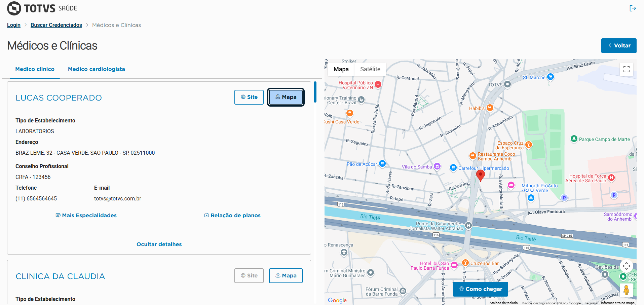
Task: Click the results list scrollbar
Action: [315, 92]
